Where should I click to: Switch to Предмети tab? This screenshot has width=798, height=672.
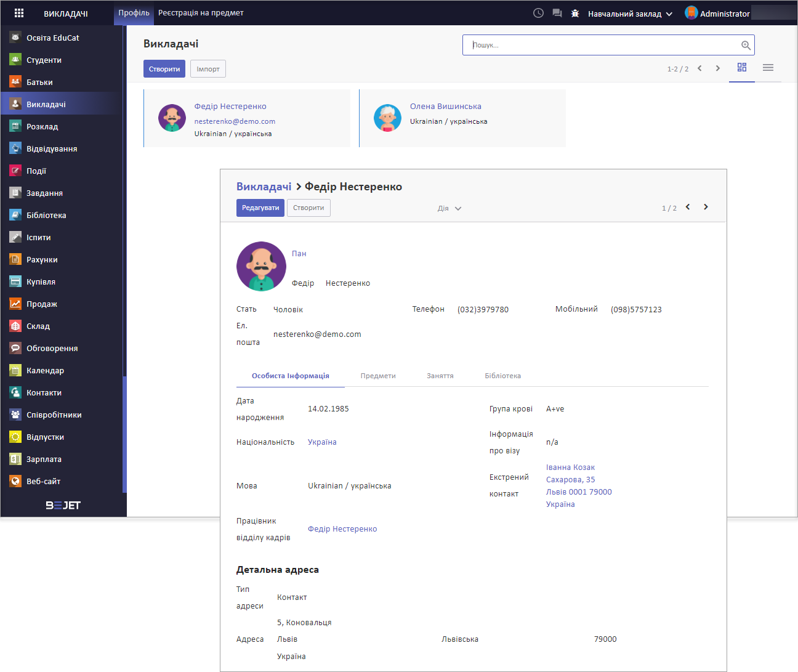tap(378, 376)
